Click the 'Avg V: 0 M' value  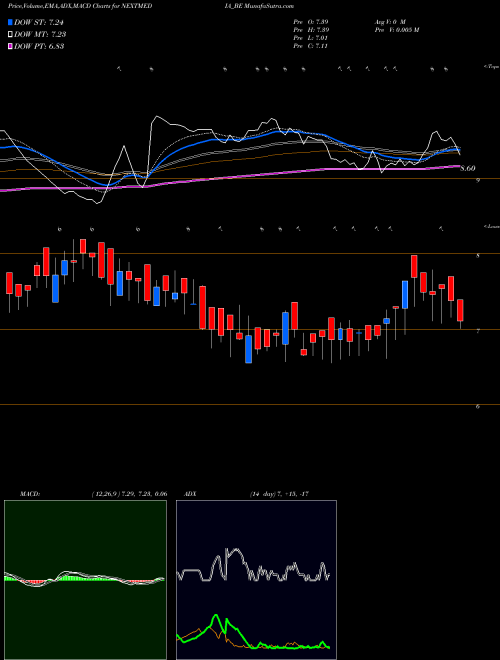pos(390,21)
